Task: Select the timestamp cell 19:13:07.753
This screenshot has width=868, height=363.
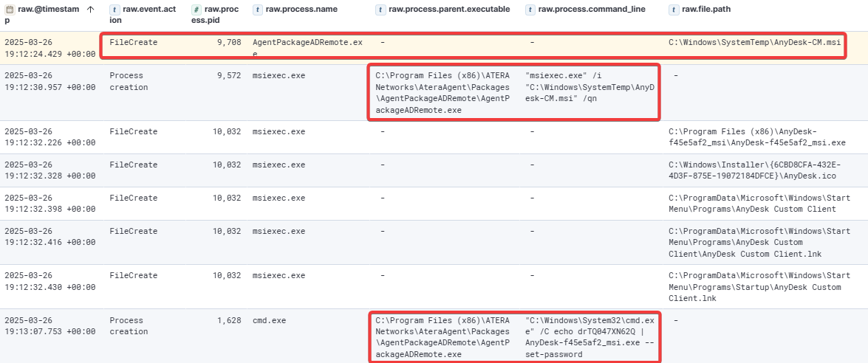Action: [49, 326]
